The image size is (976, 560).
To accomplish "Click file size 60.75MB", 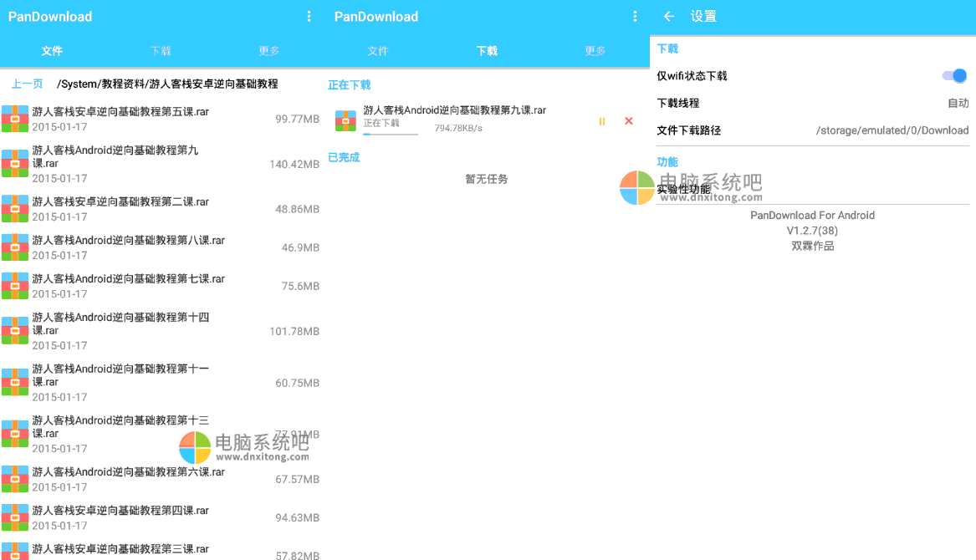I will click(x=298, y=383).
